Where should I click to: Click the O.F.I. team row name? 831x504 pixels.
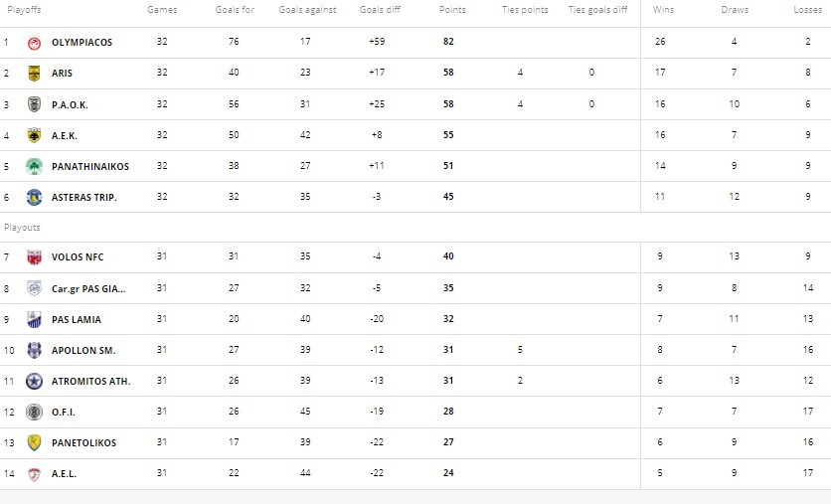click(x=64, y=412)
